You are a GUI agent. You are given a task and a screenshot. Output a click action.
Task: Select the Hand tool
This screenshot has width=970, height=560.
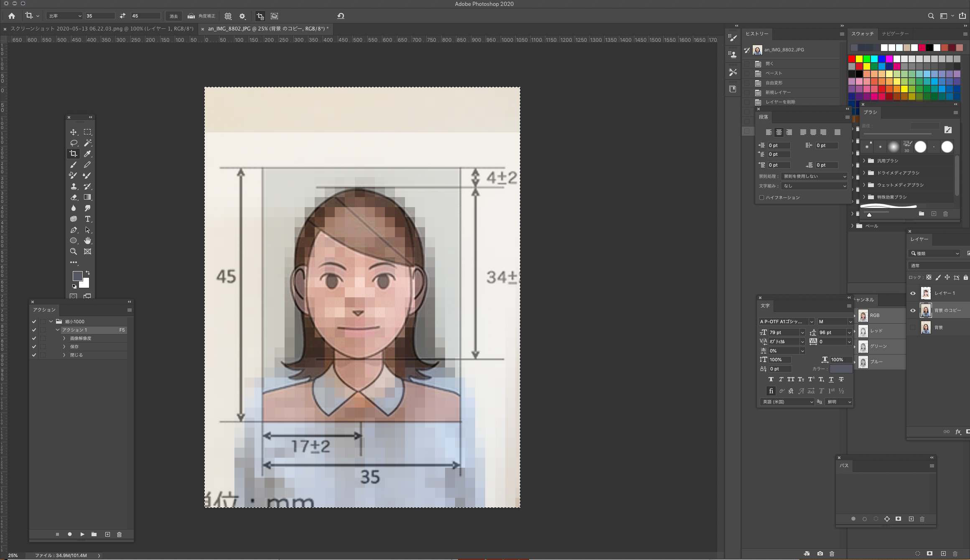[87, 241]
